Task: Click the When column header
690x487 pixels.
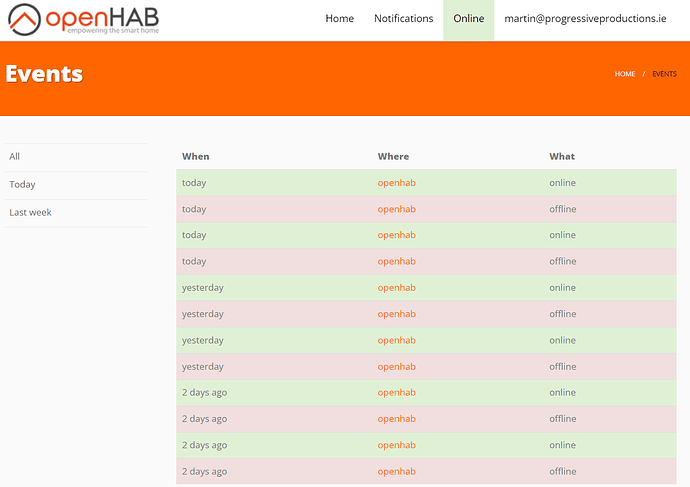Action: [x=196, y=157]
